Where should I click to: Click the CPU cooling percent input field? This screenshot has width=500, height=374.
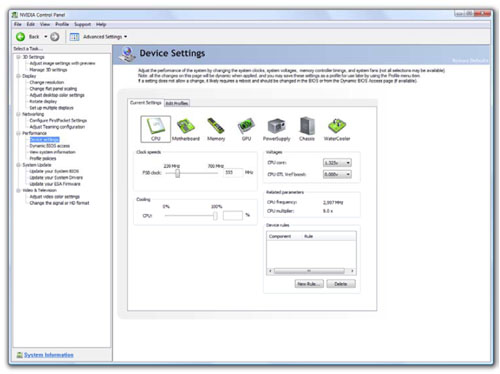233,215
